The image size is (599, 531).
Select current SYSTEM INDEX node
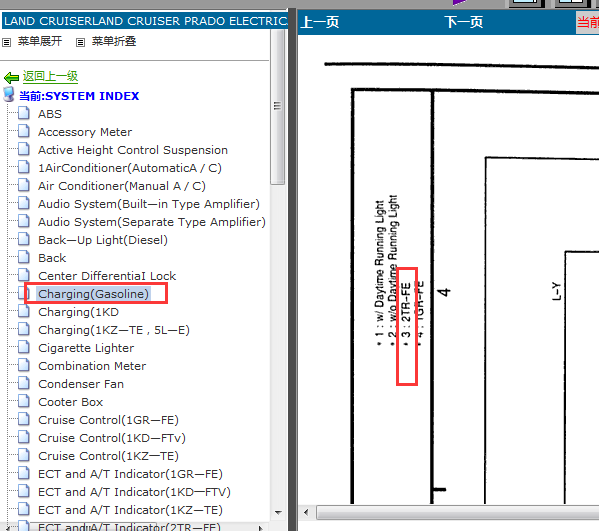click(79, 96)
